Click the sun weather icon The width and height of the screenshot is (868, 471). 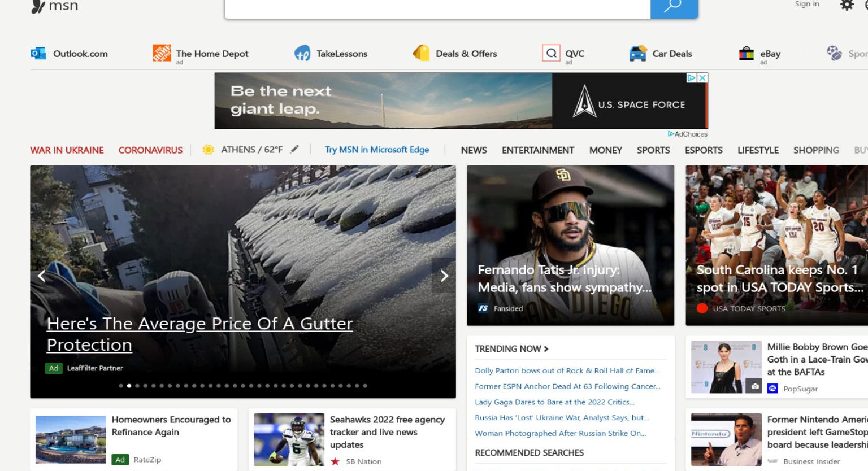[209, 150]
